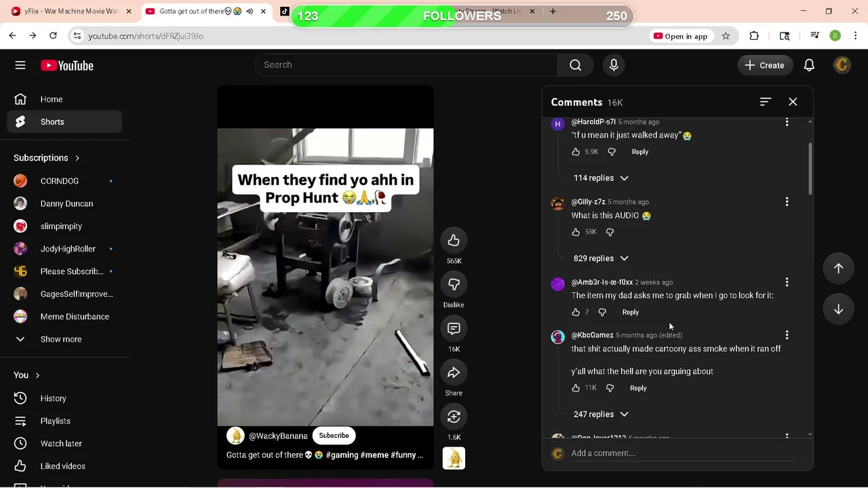The image size is (868, 488).
Task: Open options menu for @Gilly-z7z comment
Action: pyautogui.click(x=787, y=201)
